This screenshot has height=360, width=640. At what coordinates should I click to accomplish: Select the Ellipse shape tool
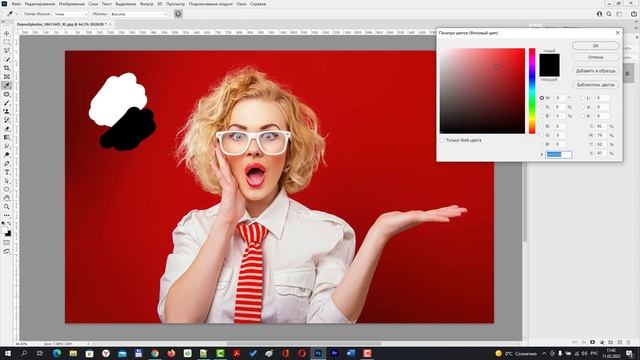[x=7, y=190]
